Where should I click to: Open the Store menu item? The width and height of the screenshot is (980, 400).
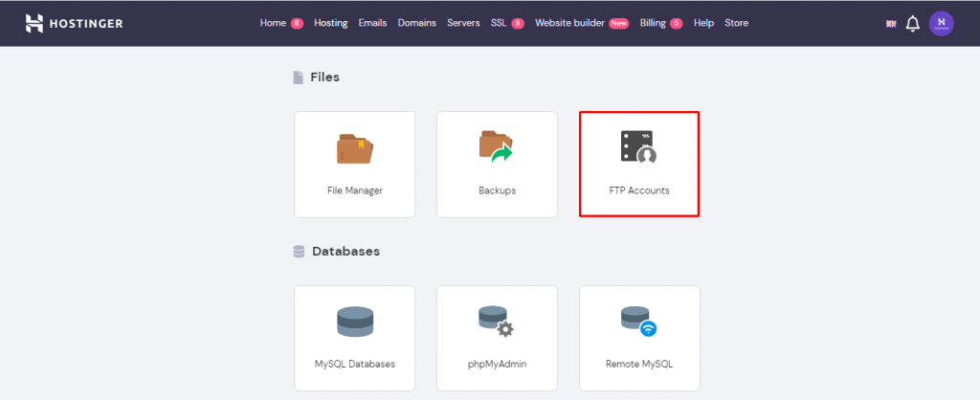(736, 23)
